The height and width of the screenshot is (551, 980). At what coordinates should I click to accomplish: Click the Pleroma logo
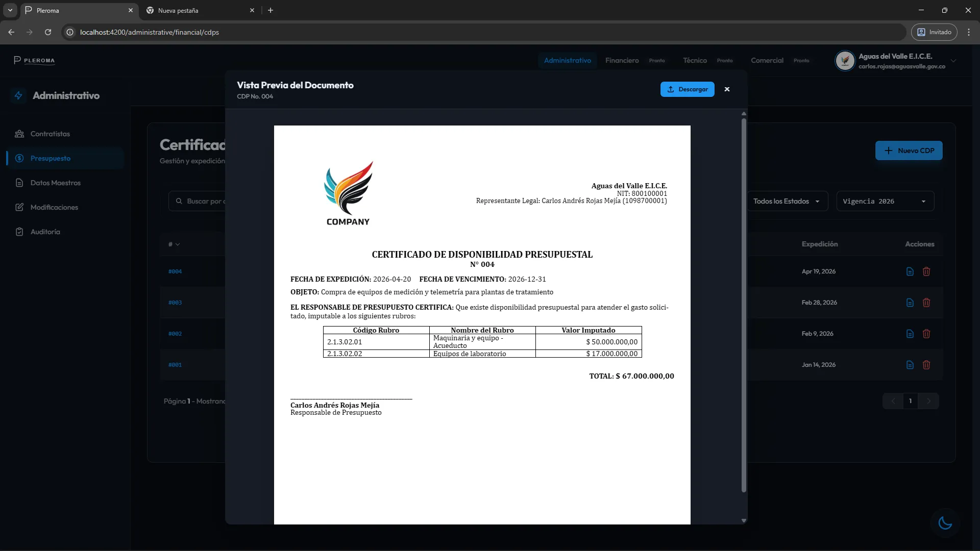pyautogui.click(x=34, y=60)
